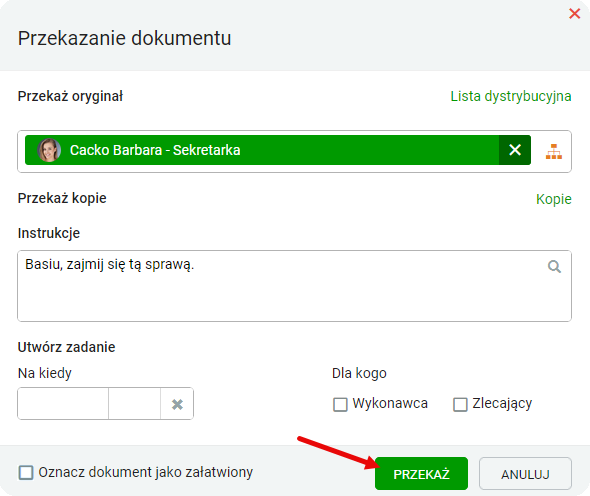
Task: Click the ANULUJ button
Action: point(525,474)
